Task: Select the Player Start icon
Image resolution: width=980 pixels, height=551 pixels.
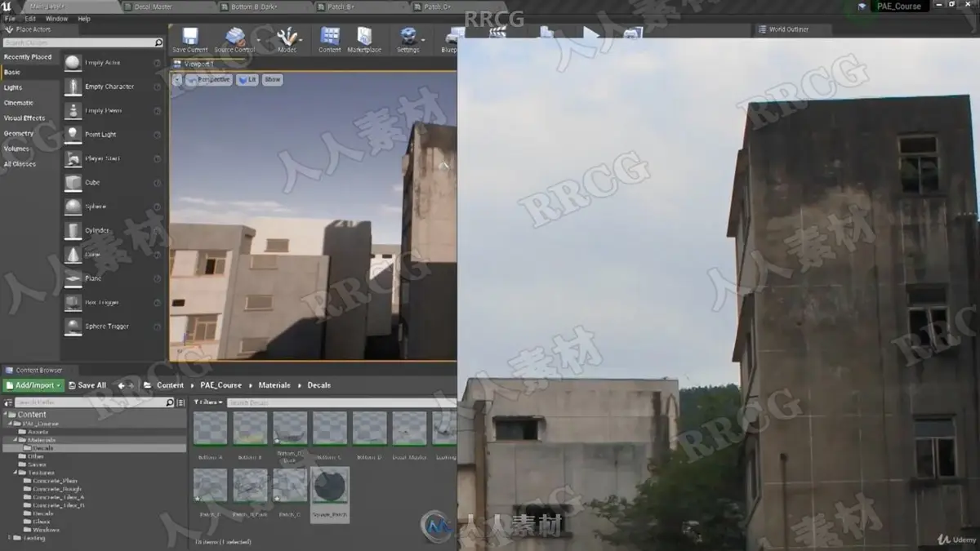Action: pyautogui.click(x=73, y=158)
